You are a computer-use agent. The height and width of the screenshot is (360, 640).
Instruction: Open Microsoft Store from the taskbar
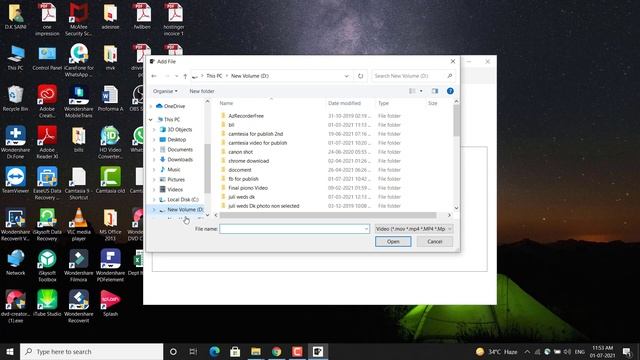click(235, 351)
